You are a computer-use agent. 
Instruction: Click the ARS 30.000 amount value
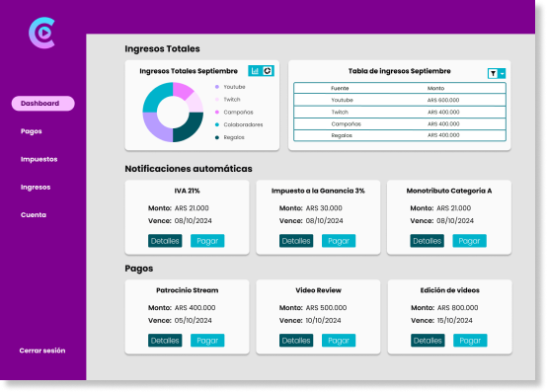pyautogui.click(x=324, y=208)
